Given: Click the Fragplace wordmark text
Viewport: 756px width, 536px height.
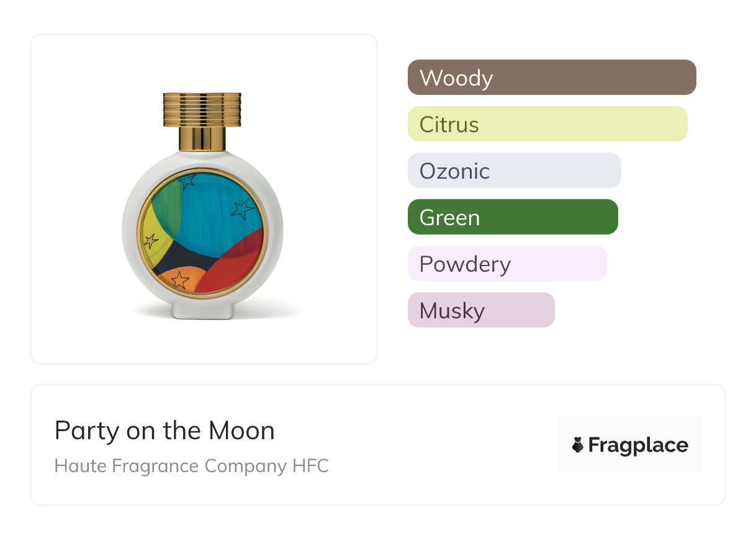Looking at the screenshot, I should 637,445.
